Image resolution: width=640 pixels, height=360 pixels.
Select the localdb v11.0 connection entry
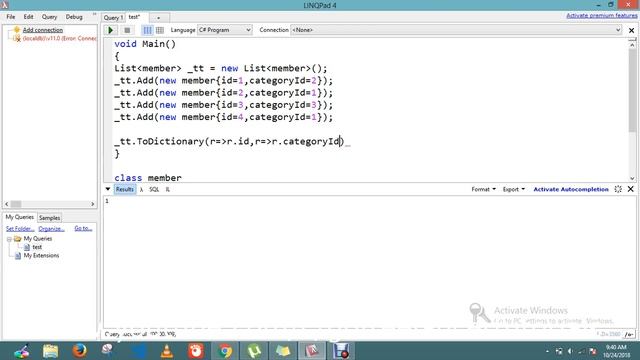click(x=60, y=38)
